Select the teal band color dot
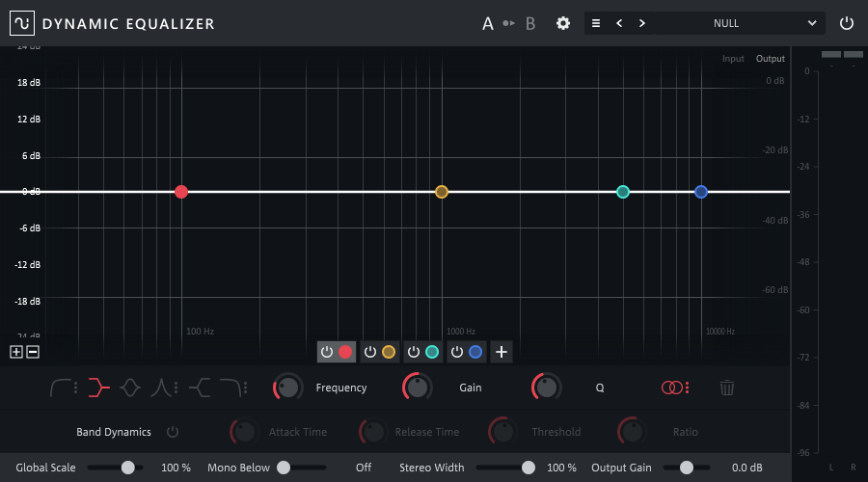 pos(432,352)
